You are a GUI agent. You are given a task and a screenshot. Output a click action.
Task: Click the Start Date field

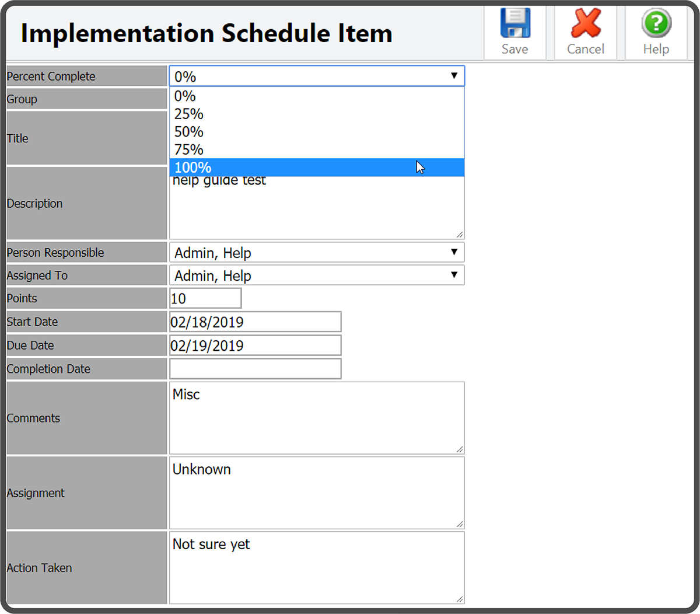click(255, 322)
